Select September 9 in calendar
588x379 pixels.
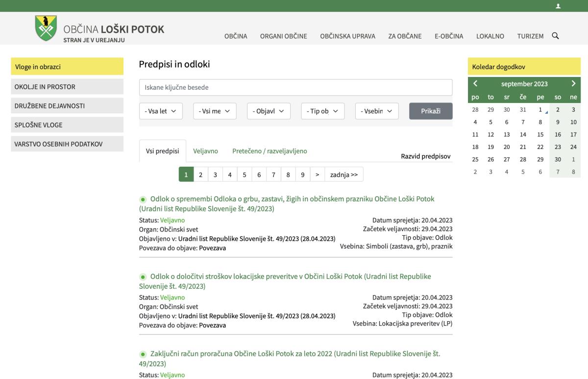tap(558, 122)
